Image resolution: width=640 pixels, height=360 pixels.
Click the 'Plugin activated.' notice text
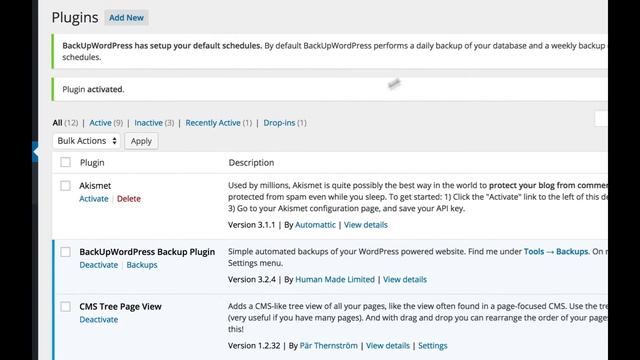click(93, 89)
